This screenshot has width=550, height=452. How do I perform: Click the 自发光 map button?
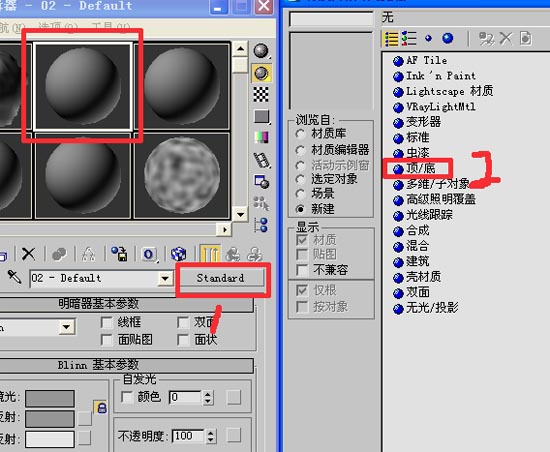(234, 397)
